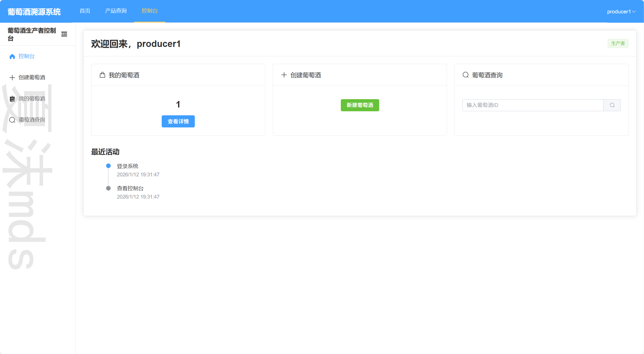The height and width of the screenshot is (354, 644).
Task: Click the shopping bag icon in 我的葡萄酒 card
Action: (x=102, y=75)
